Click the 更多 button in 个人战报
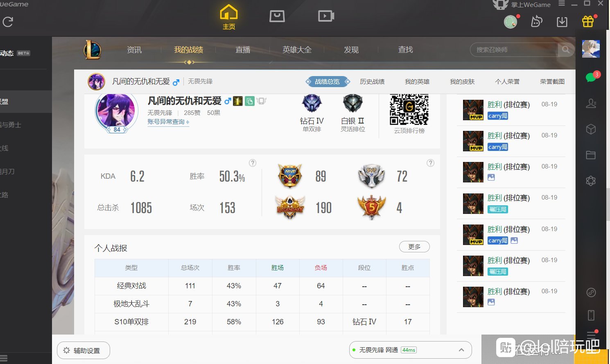This screenshot has width=610, height=364. click(x=414, y=247)
